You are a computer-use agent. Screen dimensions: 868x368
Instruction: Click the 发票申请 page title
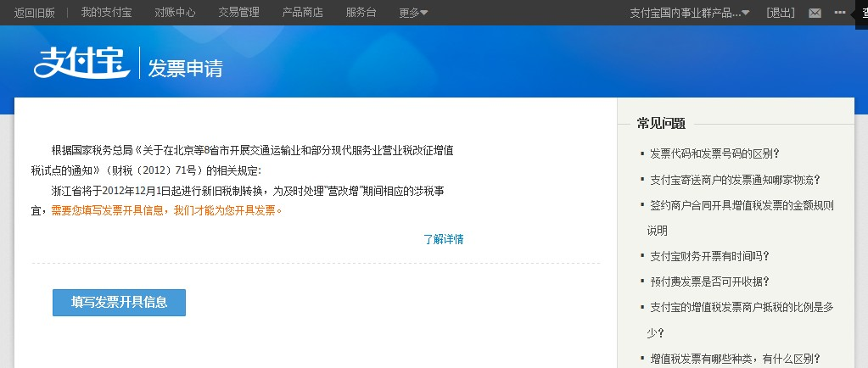pyautogui.click(x=186, y=68)
